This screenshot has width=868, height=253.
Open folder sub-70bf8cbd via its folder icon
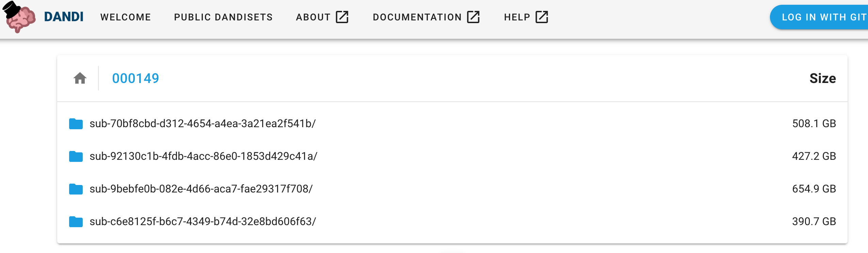(76, 123)
